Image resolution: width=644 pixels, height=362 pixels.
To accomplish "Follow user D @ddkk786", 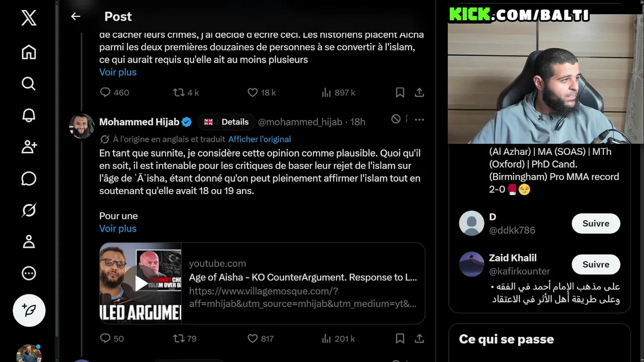I will tap(596, 223).
